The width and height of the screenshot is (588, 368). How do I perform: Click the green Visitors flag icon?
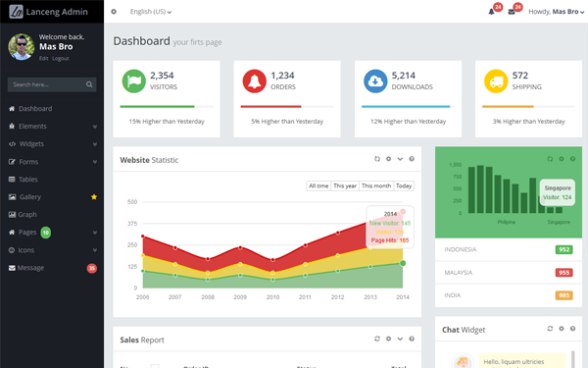coord(134,81)
